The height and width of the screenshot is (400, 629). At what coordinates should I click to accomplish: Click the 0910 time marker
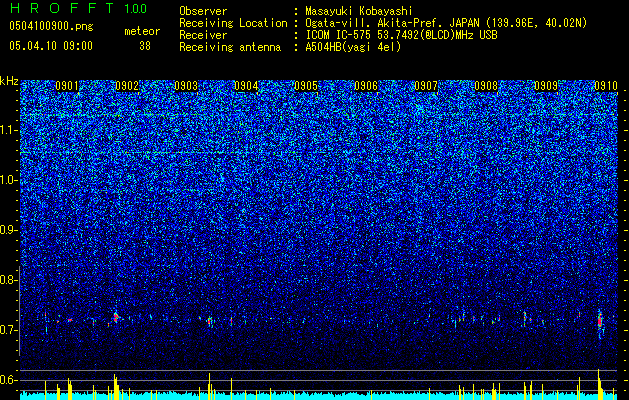click(606, 86)
